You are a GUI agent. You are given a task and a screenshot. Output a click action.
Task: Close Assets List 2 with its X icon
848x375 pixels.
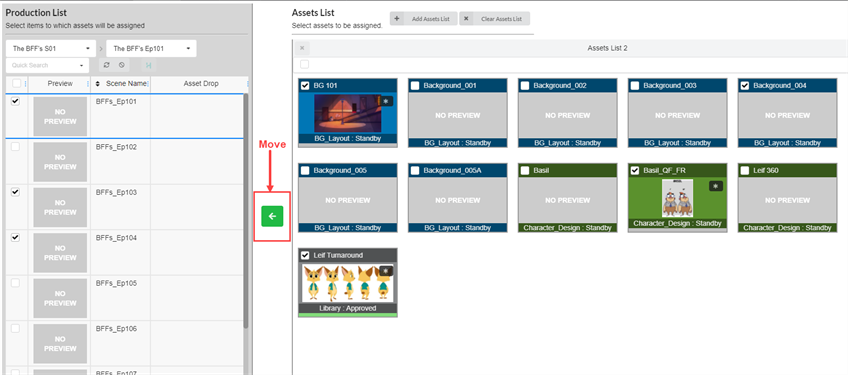tap(302, 48)
